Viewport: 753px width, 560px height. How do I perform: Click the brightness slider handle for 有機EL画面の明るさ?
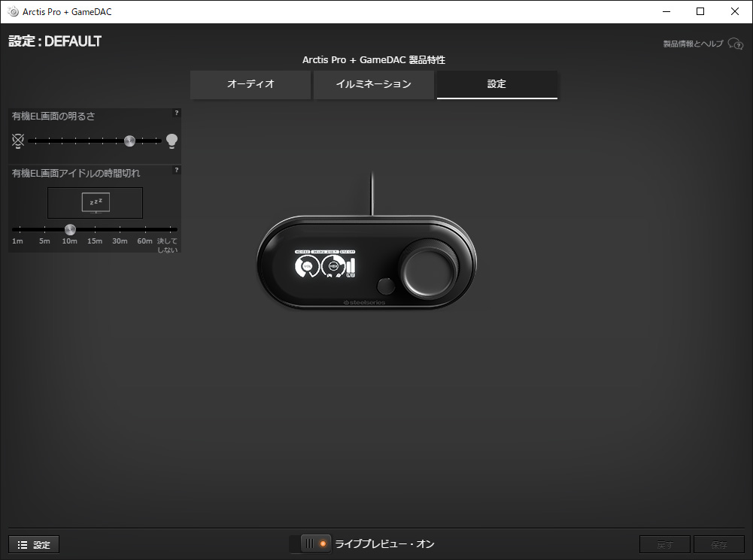[x=129, y=141]
